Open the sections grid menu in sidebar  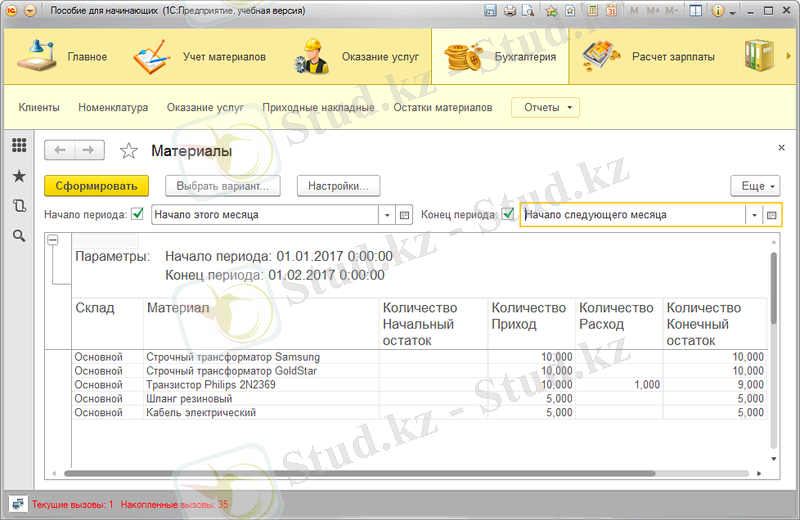[19, 146]
